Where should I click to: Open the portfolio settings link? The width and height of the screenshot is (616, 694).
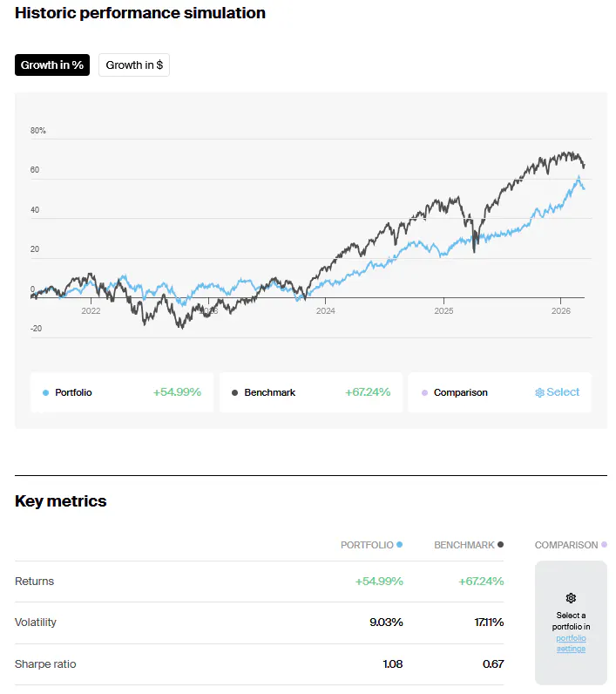(571, 643)
